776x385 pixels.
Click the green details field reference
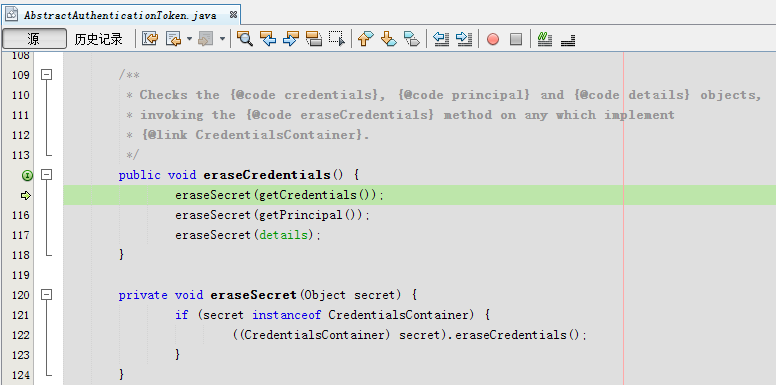tap(284, 235)
